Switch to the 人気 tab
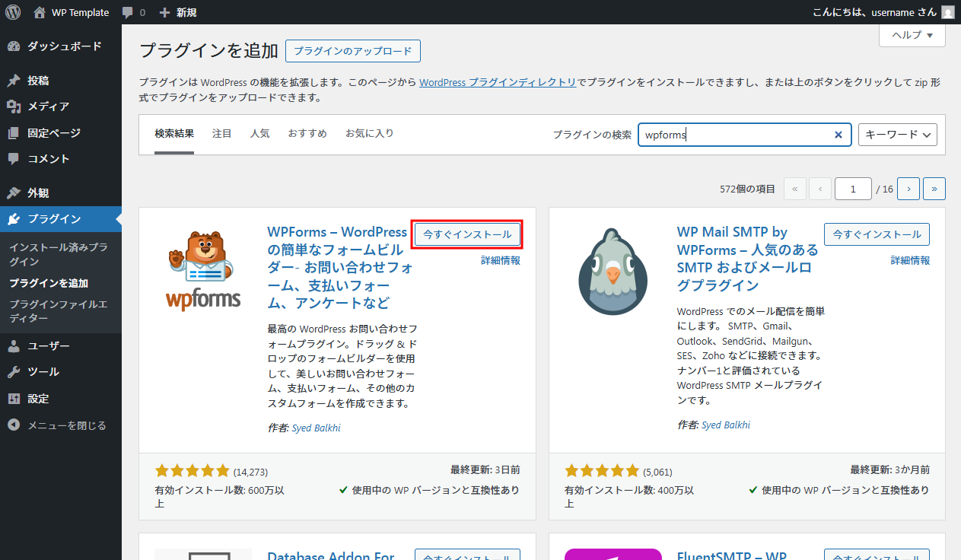The image size is (961, 560). [260, 134]
